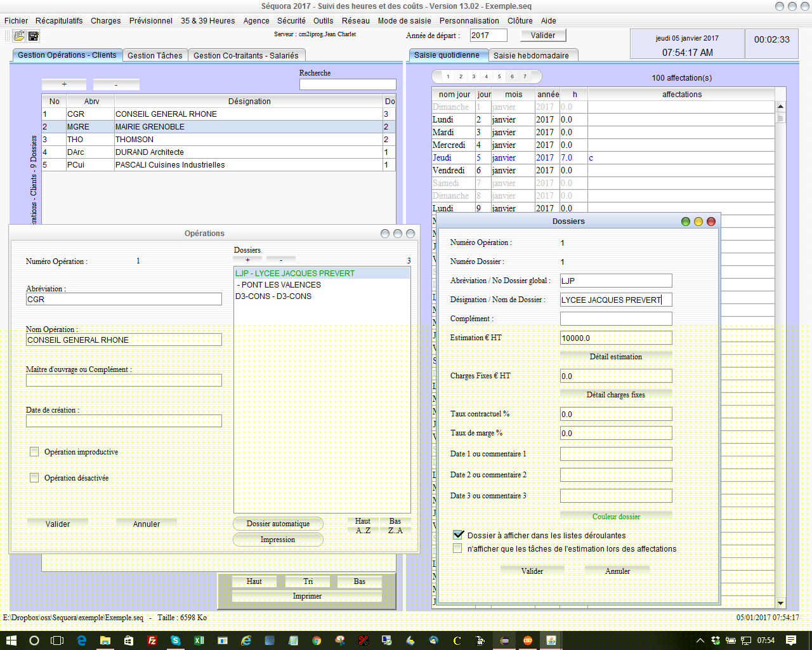Open File Explorer from the taskbar
This screenshot has height=650, width=812.
click(105, 640)
